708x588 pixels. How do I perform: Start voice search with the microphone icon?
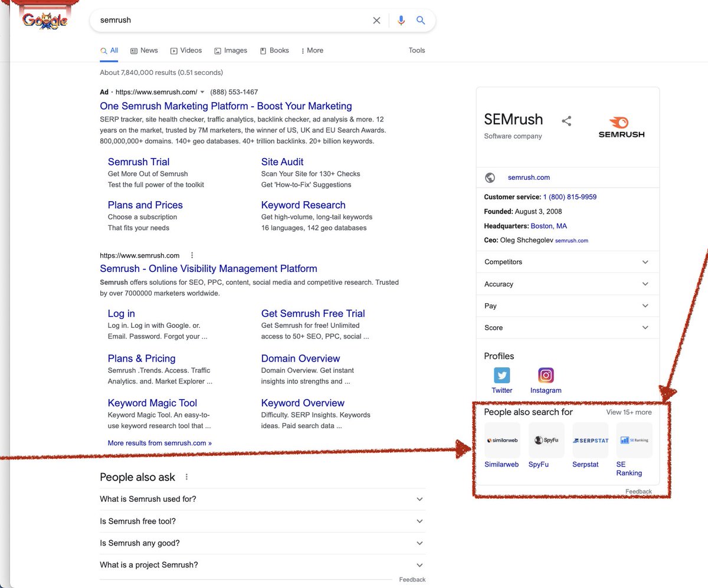click(401, 20)
